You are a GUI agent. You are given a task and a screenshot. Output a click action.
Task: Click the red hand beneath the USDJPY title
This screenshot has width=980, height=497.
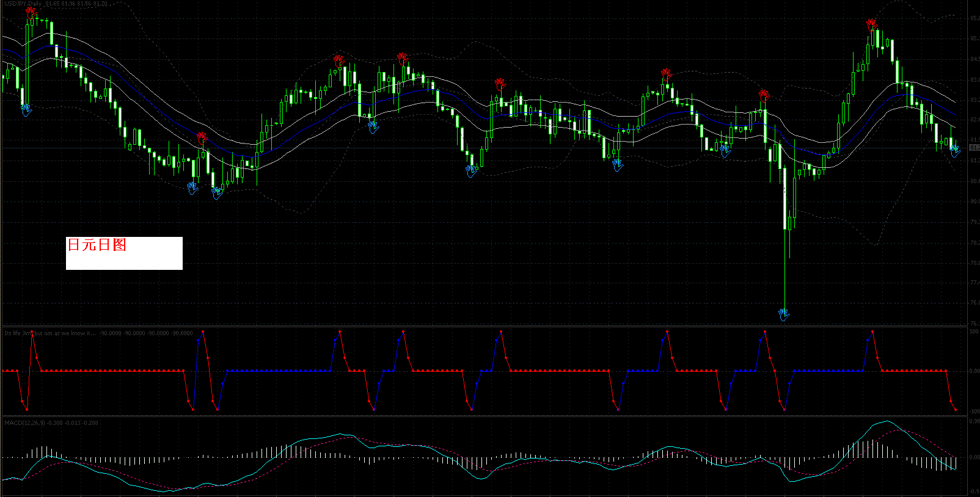[31, 13]
